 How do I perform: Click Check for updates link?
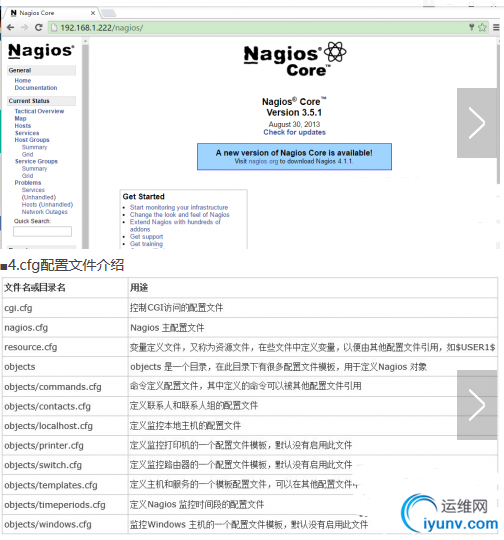[x=295, y=132]
